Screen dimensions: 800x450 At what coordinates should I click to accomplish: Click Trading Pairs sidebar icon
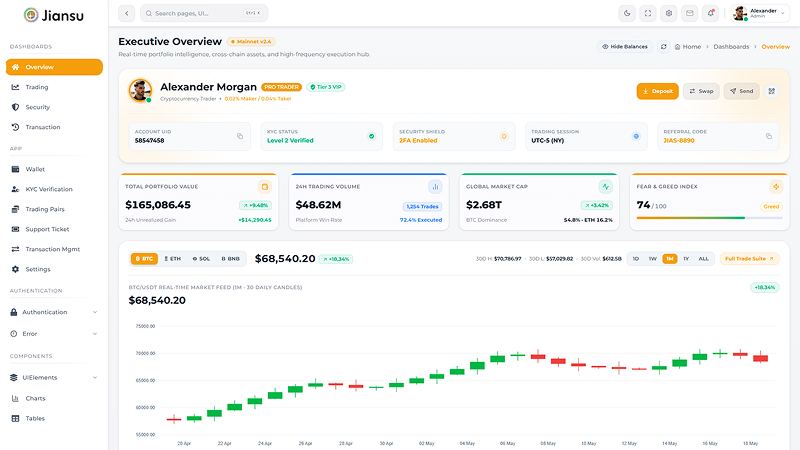click(15, 209)
